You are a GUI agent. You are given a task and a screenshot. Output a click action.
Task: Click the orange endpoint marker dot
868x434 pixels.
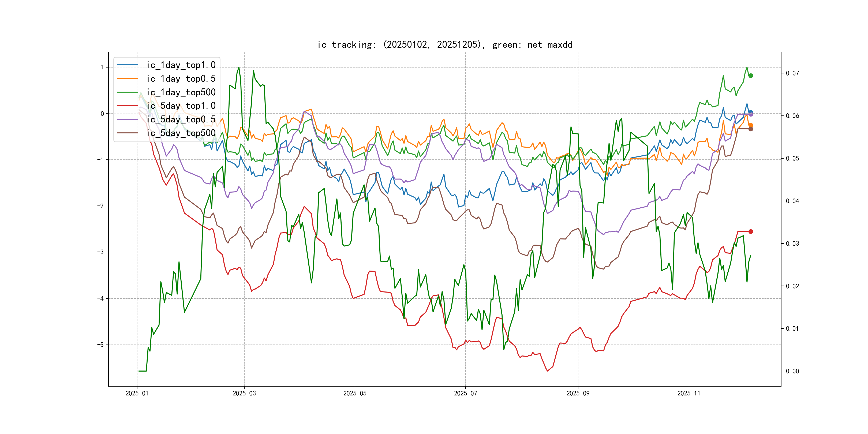[751, 125]
